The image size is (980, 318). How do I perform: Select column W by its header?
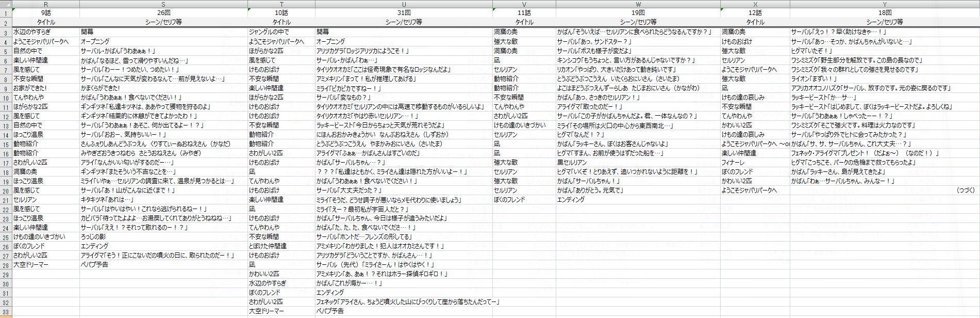click(638, 4)
